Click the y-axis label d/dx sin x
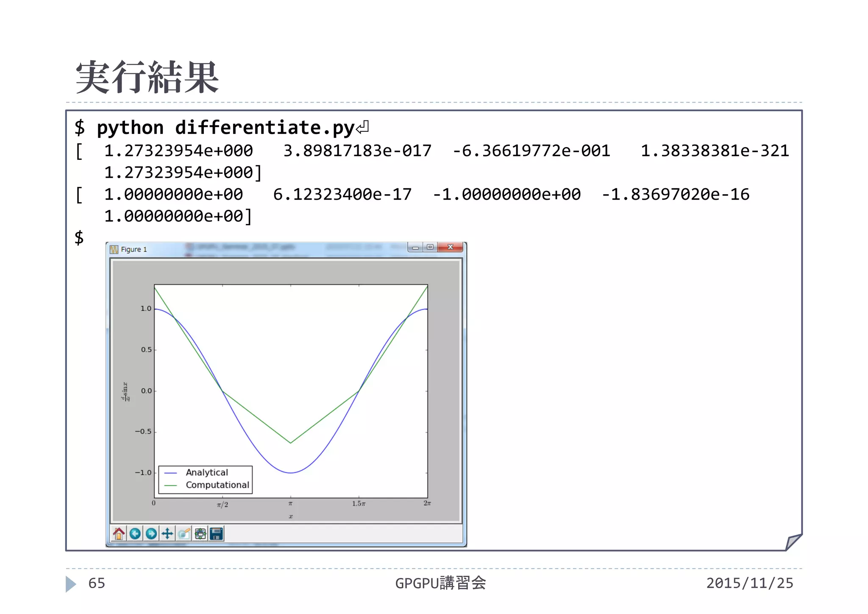The image size is (868, 614). 125,391
